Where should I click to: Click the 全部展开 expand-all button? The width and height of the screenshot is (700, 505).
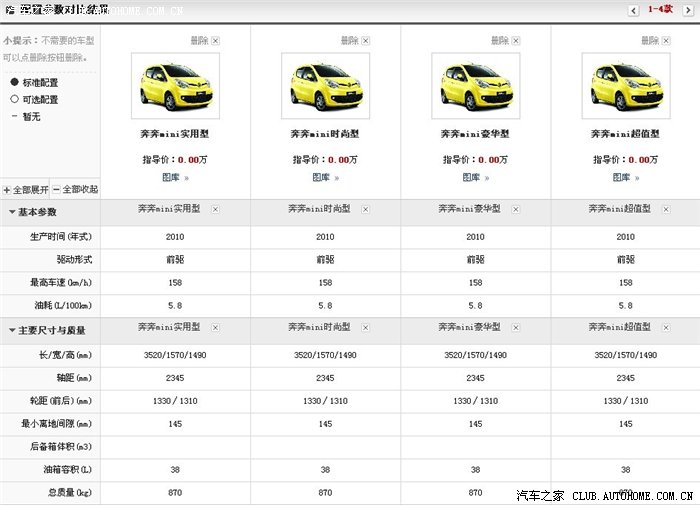pyautogui.click(x=25, y=190)
